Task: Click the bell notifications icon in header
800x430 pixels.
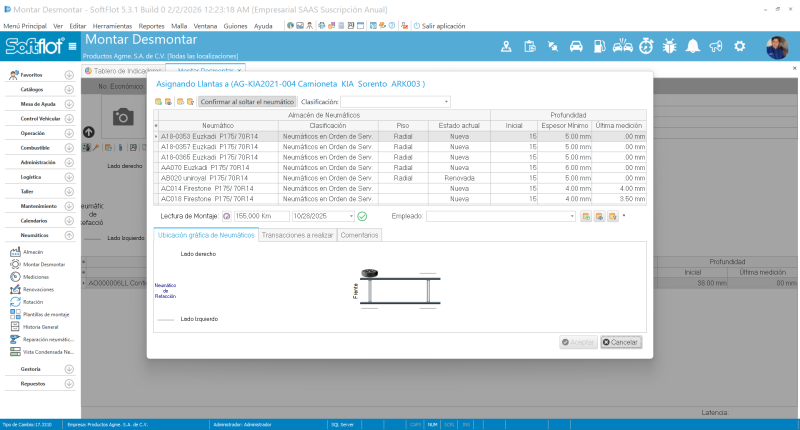Action: click(692, 46)
